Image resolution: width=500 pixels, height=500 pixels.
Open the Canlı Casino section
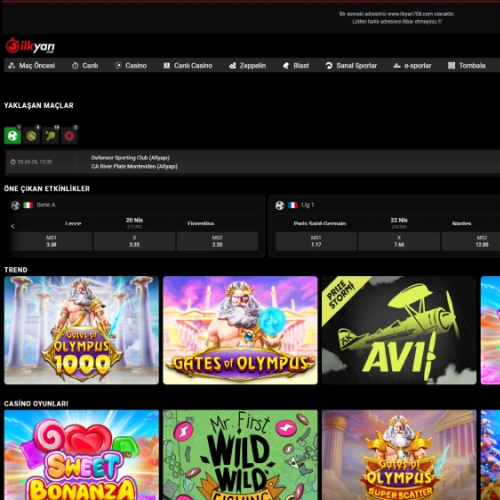(x=188, y=66)
